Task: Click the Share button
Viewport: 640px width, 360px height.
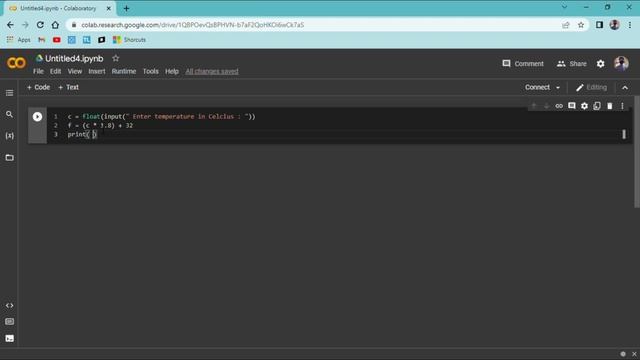Action: coord(572,64)
